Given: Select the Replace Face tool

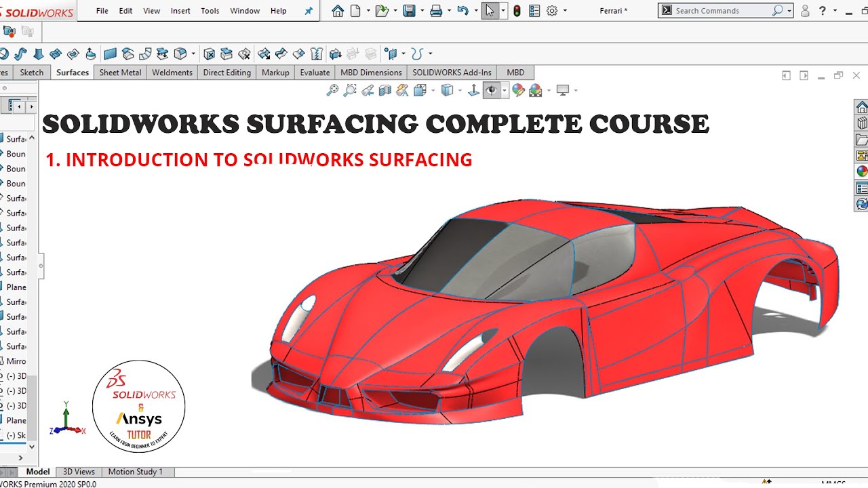Looking at the screenshot, I should [226, 54].
